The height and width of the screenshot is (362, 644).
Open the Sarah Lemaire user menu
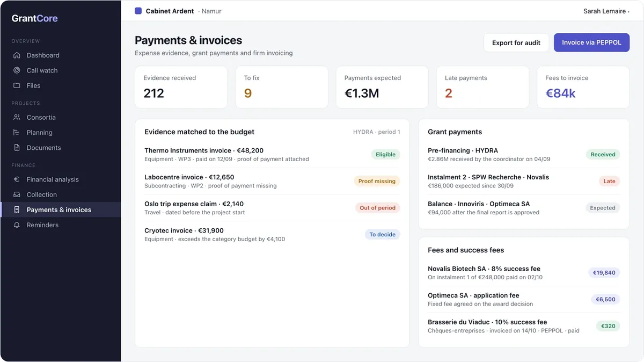606,11
